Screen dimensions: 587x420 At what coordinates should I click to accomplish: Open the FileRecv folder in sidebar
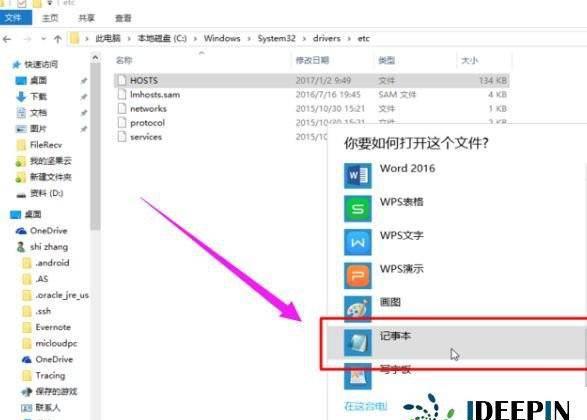coord(46,145)
